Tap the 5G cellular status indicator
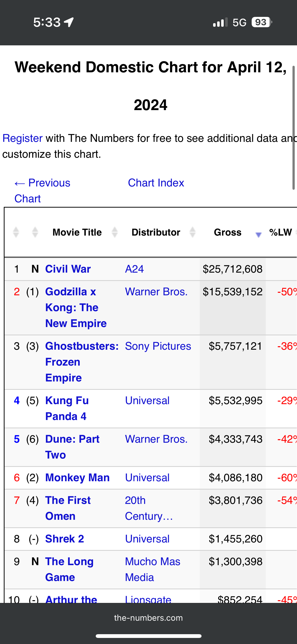Screen dimensions: 297x644 (x=239, y=22)
